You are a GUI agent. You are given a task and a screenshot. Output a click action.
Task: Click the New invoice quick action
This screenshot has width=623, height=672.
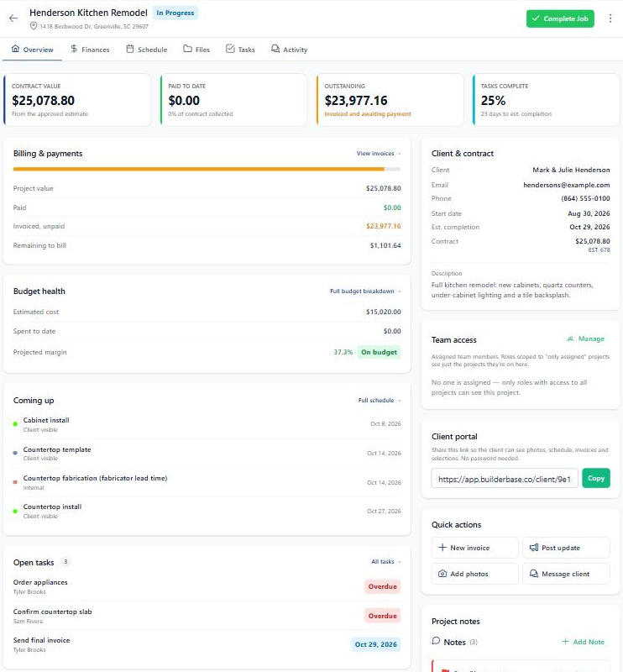tap(474, 548)
